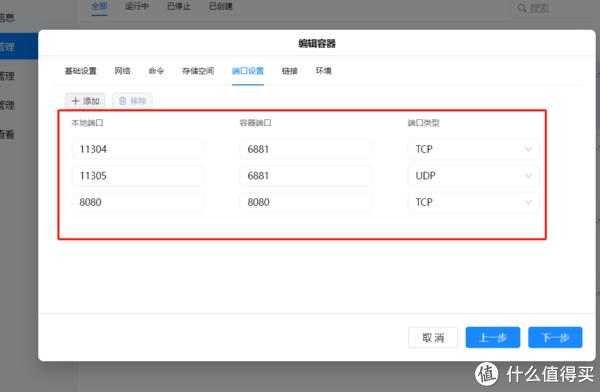
Task: Select the 运行中 filter tab
Action: tap(137, 6)
